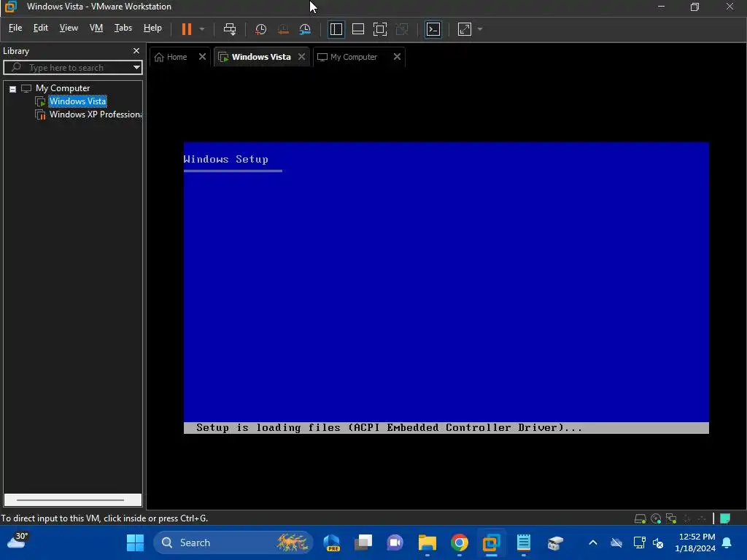Close the Library panel
Screen dimensions: 747x560
point(136,50)
